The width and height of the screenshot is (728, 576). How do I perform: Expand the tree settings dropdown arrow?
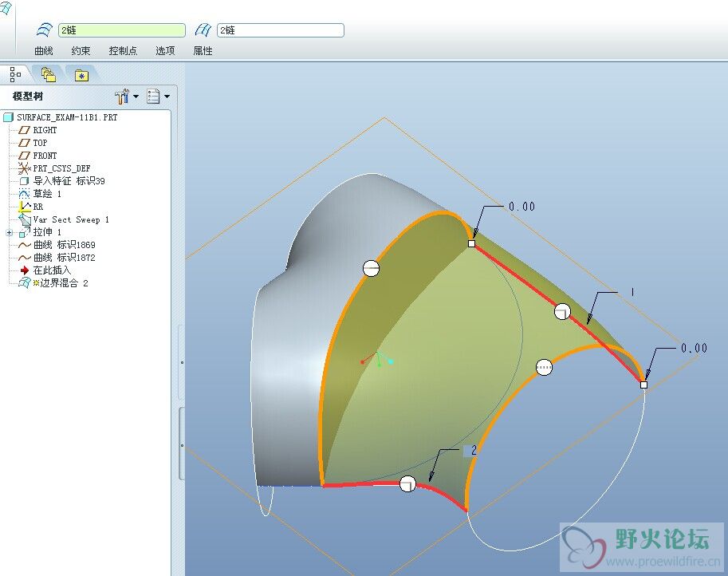(x=136, y=97)
